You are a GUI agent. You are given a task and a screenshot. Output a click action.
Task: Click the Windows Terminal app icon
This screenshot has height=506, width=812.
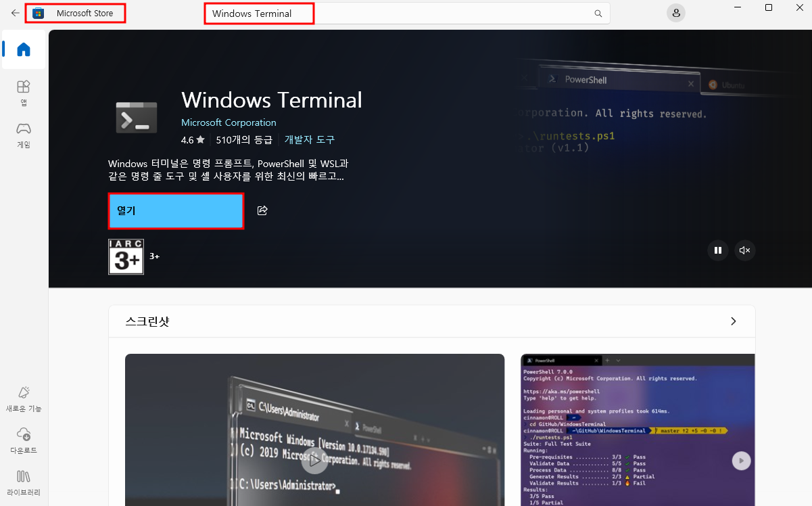(137, 117)
